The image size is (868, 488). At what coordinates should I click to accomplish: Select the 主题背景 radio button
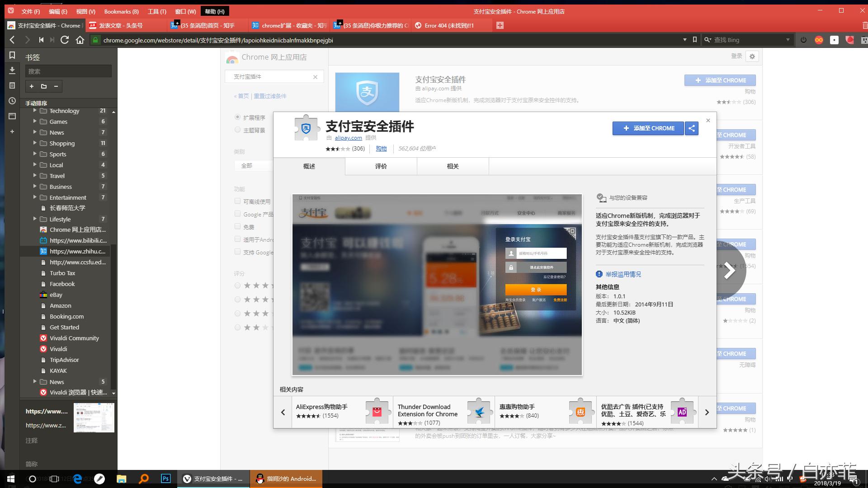coord(237,130)
